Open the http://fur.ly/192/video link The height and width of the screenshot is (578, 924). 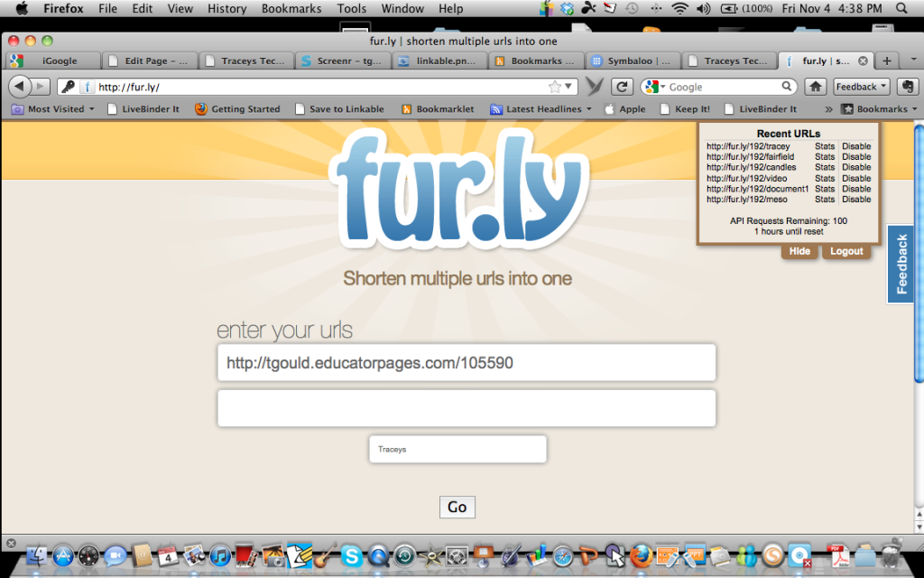(x=746, y=178)
